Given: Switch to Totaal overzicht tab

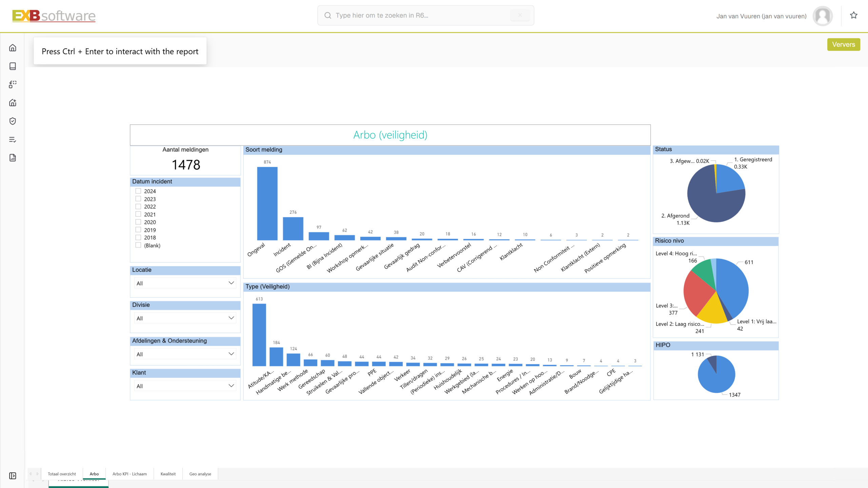Looking at the screenshot, I should point(62,474).
